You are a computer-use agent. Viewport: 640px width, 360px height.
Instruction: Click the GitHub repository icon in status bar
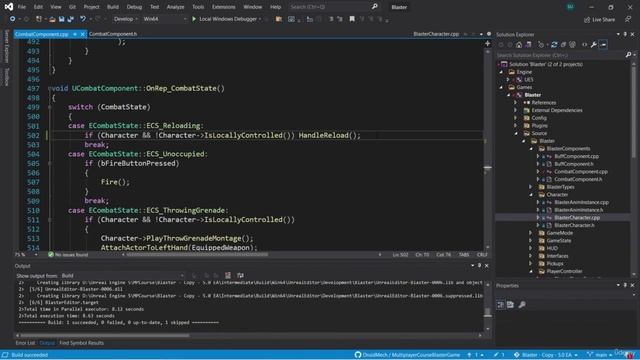click(358, 355)
